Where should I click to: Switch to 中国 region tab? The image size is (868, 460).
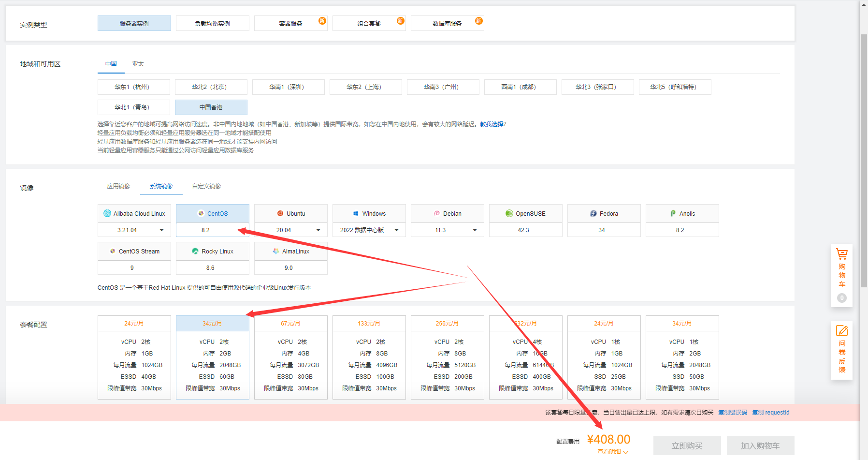point(111,64)
